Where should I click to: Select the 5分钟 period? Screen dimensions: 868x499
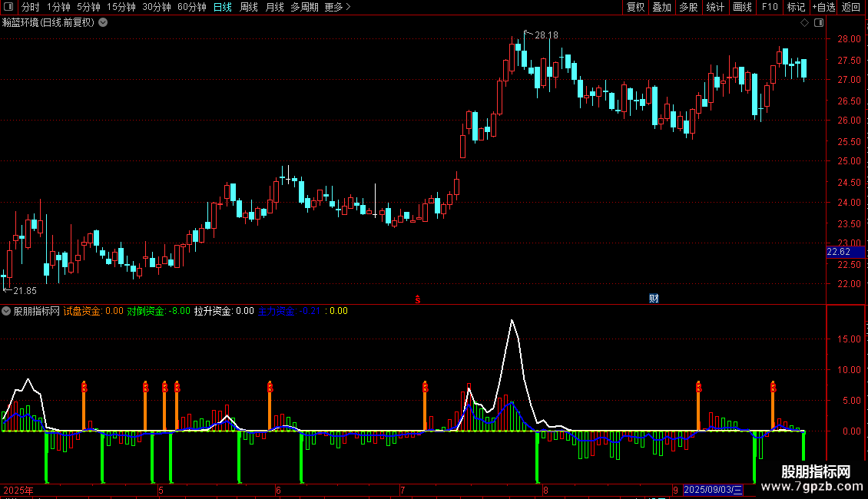point(88,7)
